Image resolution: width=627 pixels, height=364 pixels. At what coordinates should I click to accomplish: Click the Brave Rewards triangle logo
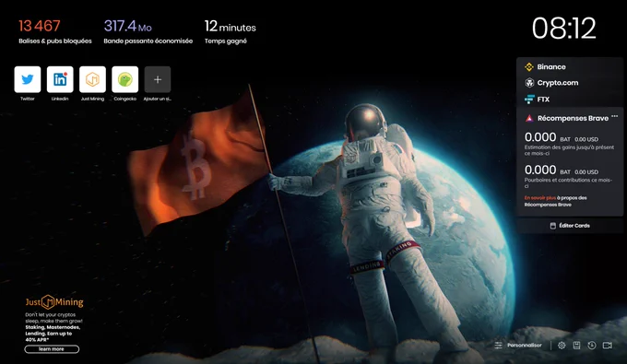pos(529,118)
